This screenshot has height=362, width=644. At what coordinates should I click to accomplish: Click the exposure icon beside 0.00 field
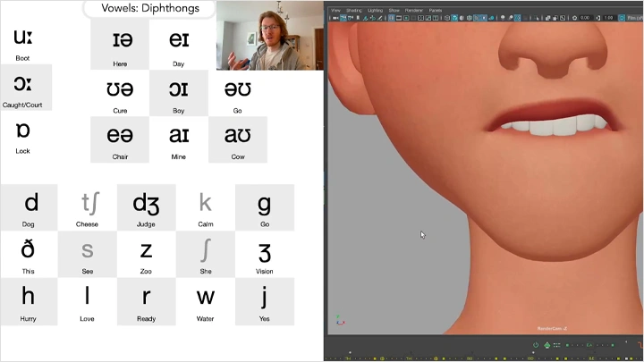(574, 18)
